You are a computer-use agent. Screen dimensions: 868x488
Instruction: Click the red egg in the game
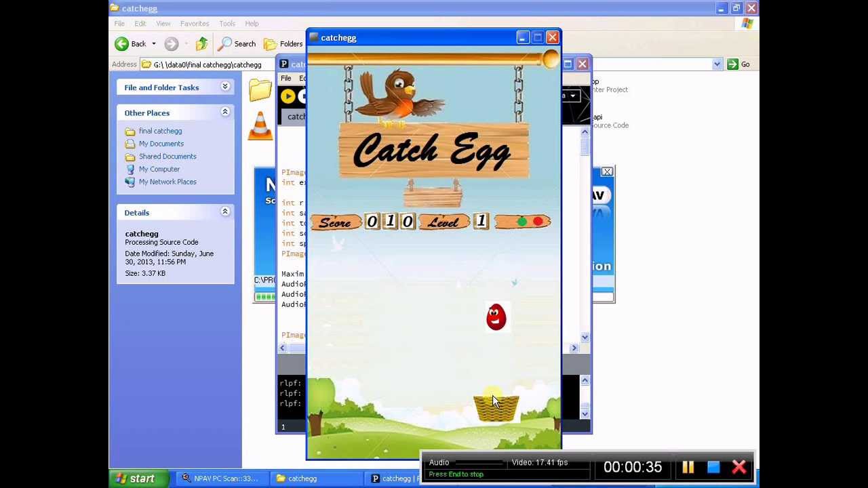point(496,317)
